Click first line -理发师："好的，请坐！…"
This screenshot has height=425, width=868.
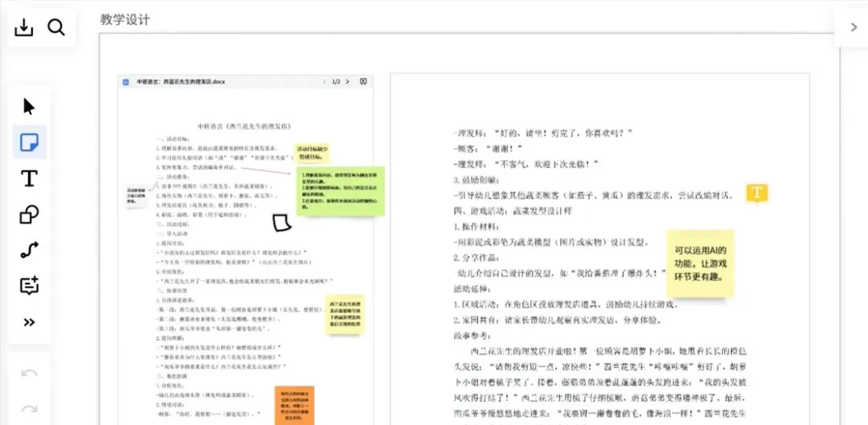click(542, 133)
